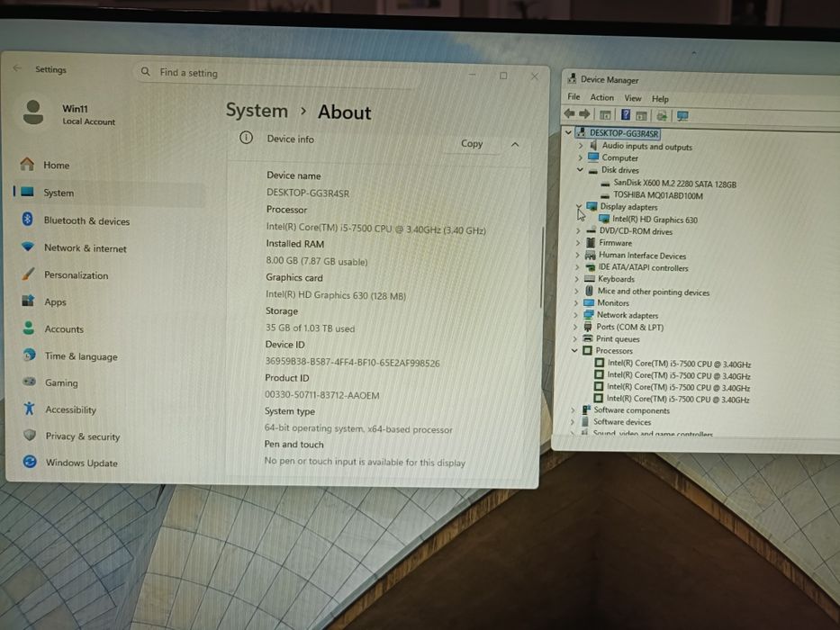The height and width of the screenshot is (630, 840).
Task: Expand the Network adapters node
Action: coord(576,314)
